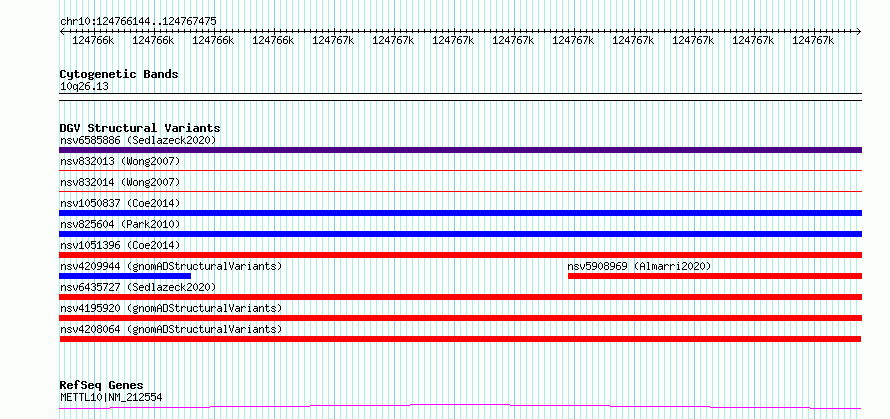Open variant nsv6585886 (Sedlazeck2020) label
890x419 pixels.
point(138,140)
